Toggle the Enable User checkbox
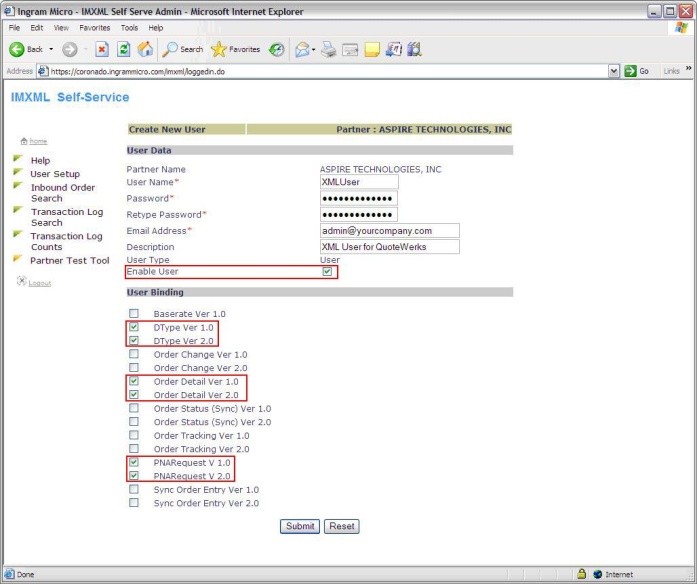 coord(328,272)
